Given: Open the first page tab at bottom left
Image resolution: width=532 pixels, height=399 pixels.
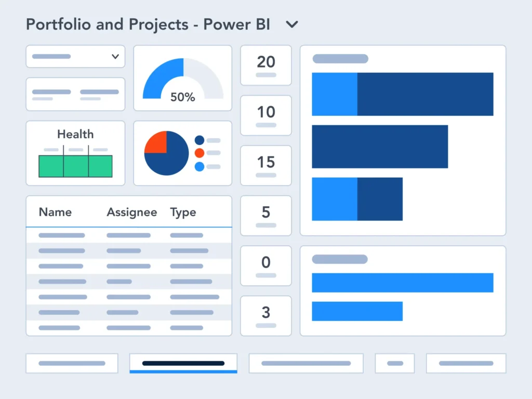Looking at the screenshot, I should [72, 363].
